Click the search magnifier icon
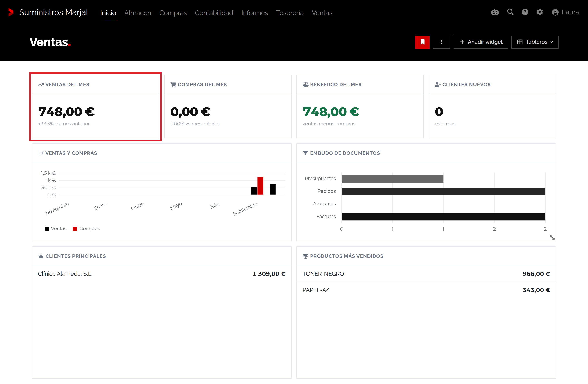This screenshot has height=384, width=588. click(510, 12)
